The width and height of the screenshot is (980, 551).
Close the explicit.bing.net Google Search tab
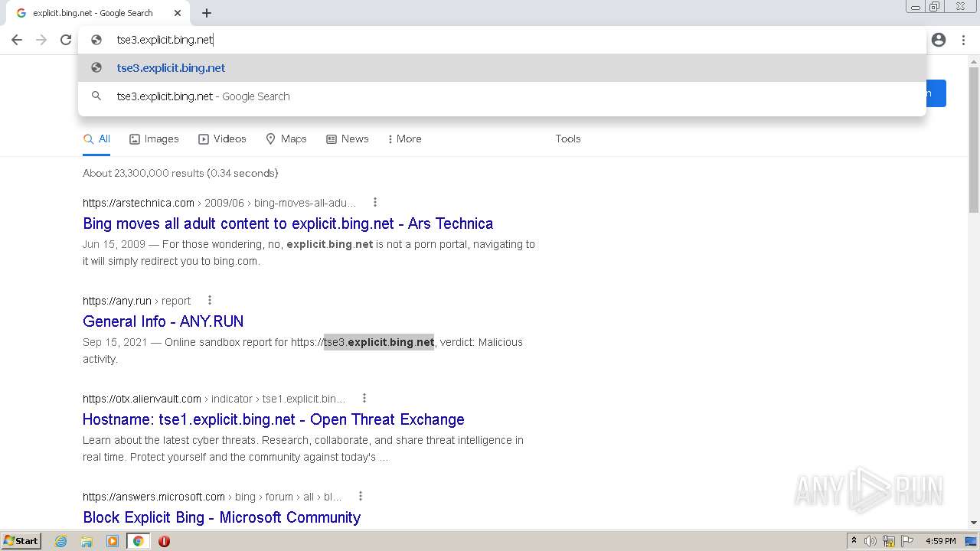point(178,13)
